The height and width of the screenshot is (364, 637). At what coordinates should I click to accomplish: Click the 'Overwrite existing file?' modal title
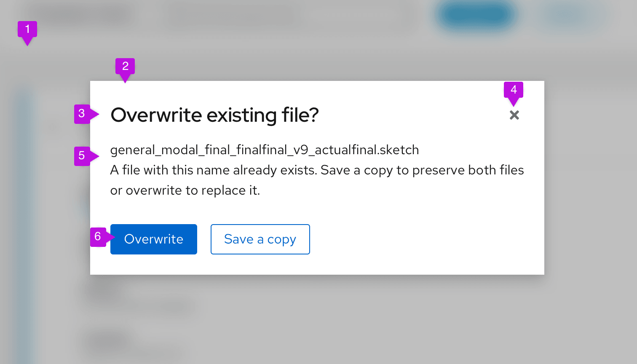click(x=214, y=115)
